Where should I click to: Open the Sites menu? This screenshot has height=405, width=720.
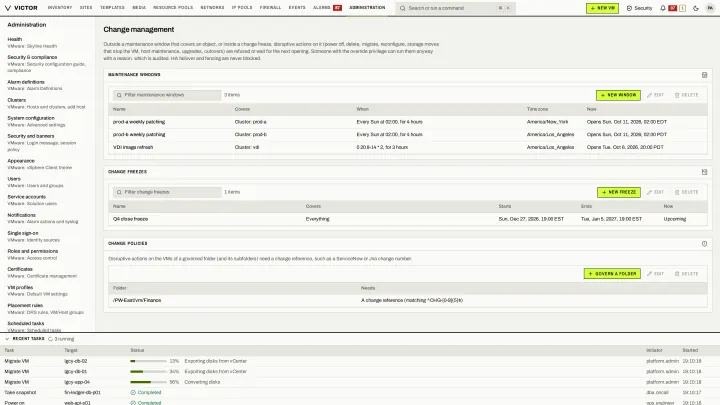(86, 8)
